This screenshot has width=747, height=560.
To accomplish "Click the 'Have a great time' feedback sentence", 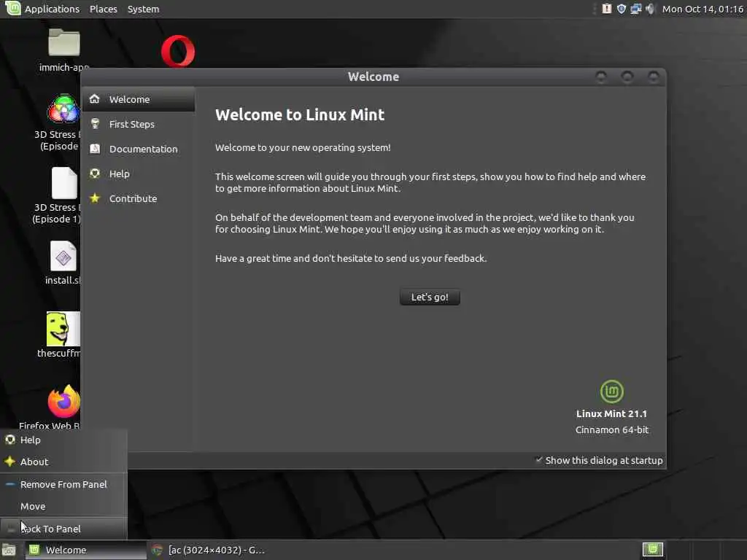I will (351, 258).
